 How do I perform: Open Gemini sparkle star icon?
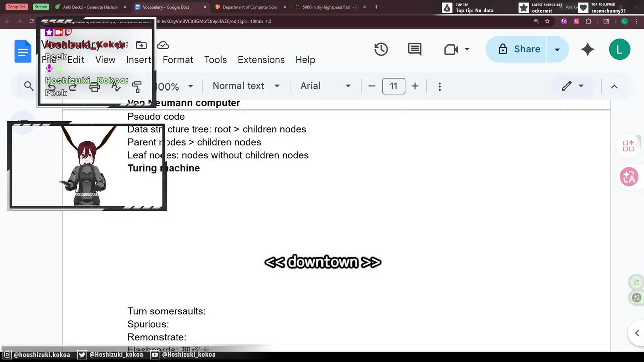coord(587,49)
